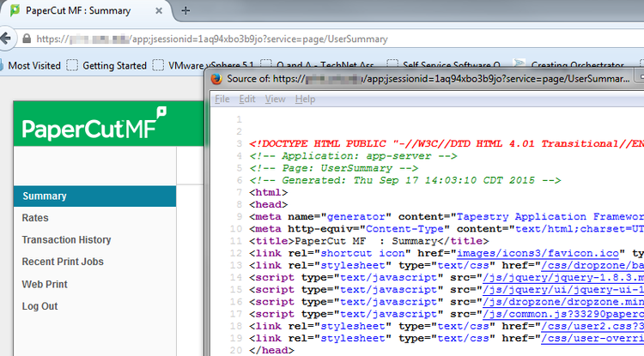The image size is (644, 356).
Task: Click the meta http-equiv Content-Type line
Action: coord(447,229)
